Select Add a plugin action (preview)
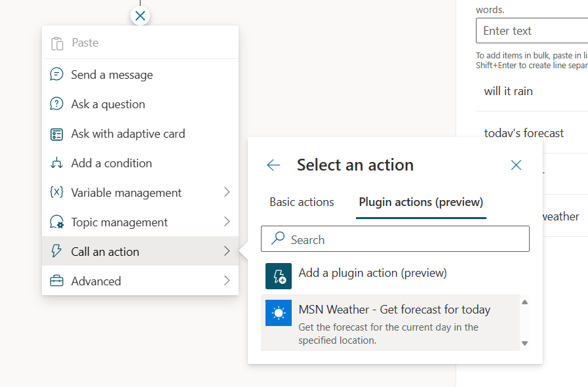The width and height of the screenshot is (588, 387). coord(392,276)
